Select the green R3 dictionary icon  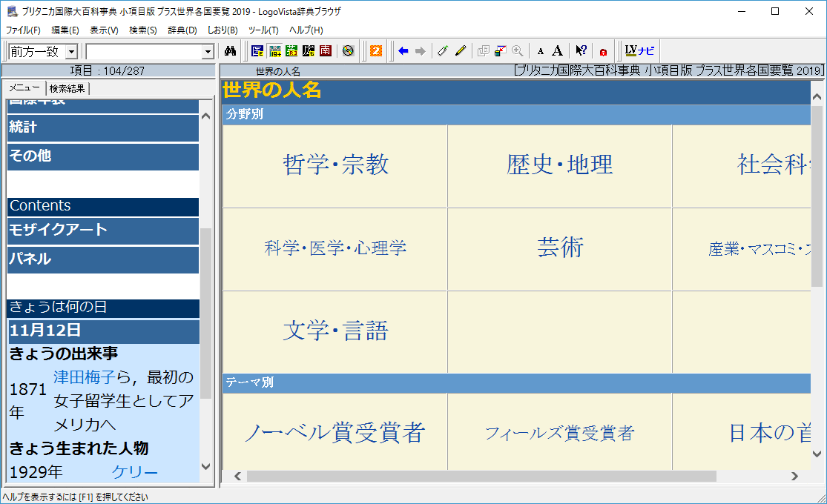(x=291, y=51)
